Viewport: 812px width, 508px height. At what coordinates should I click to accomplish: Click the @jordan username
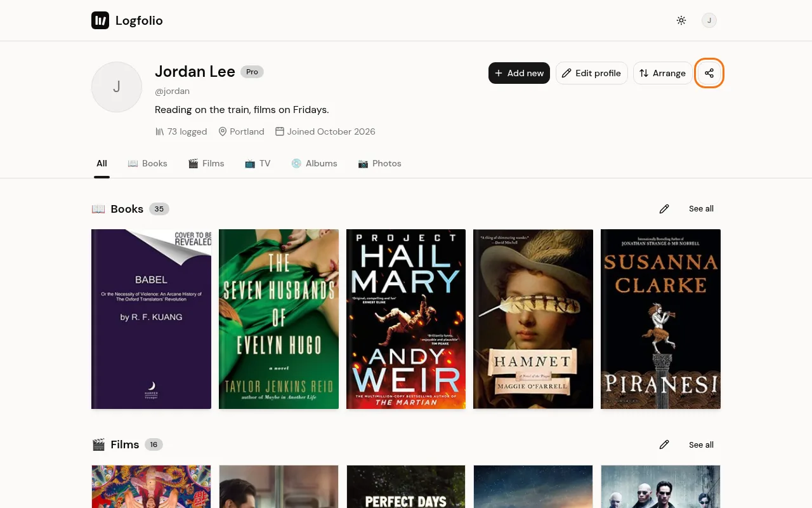(172, 91)
